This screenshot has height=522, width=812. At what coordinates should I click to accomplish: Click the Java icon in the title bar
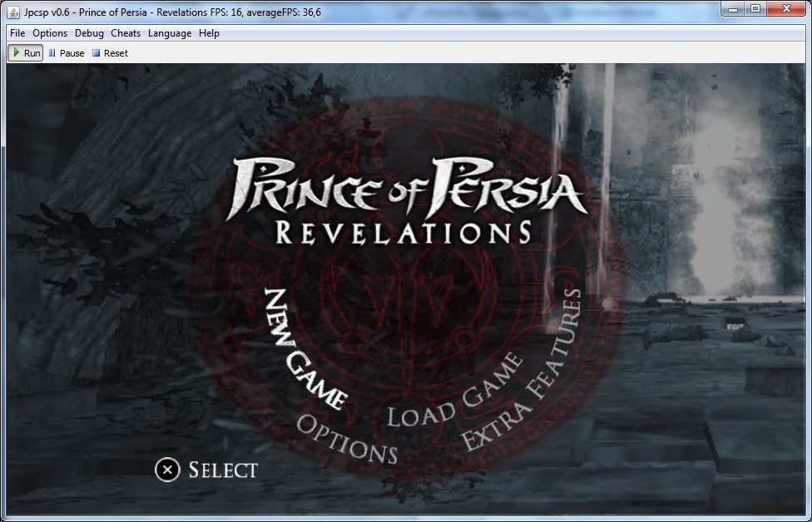[13, 9]
